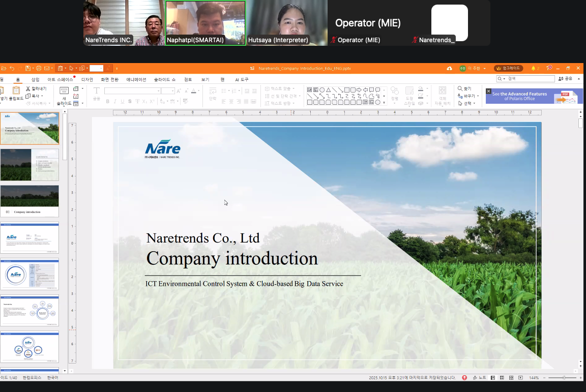Screen dimensions: 586x392
Task: Click the cloud upload icon
Action: point(449,68)
